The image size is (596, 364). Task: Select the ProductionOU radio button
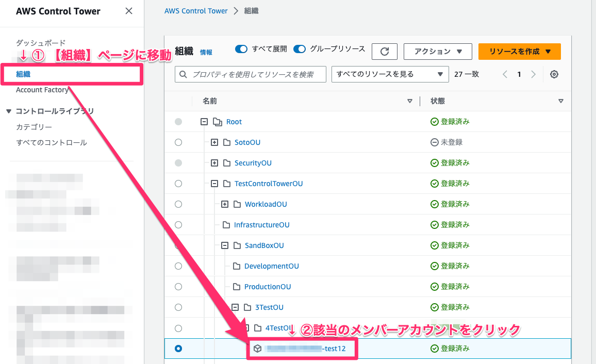pyautogui.click(x=178, y=287)
